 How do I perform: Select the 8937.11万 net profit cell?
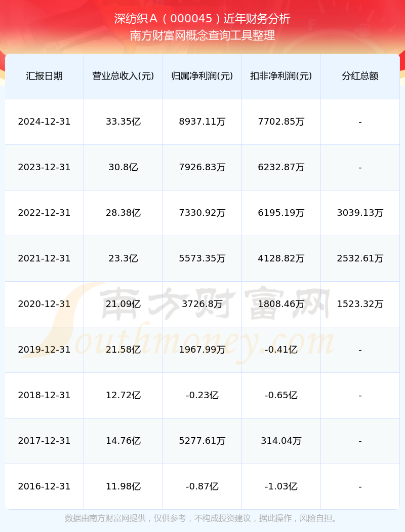pyautogui.click(x=202, y=122)
